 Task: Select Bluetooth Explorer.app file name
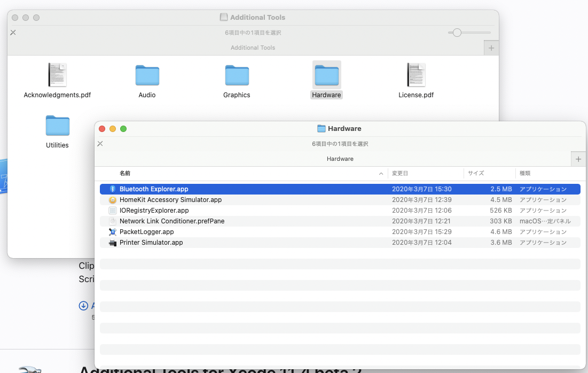[154, 189]
